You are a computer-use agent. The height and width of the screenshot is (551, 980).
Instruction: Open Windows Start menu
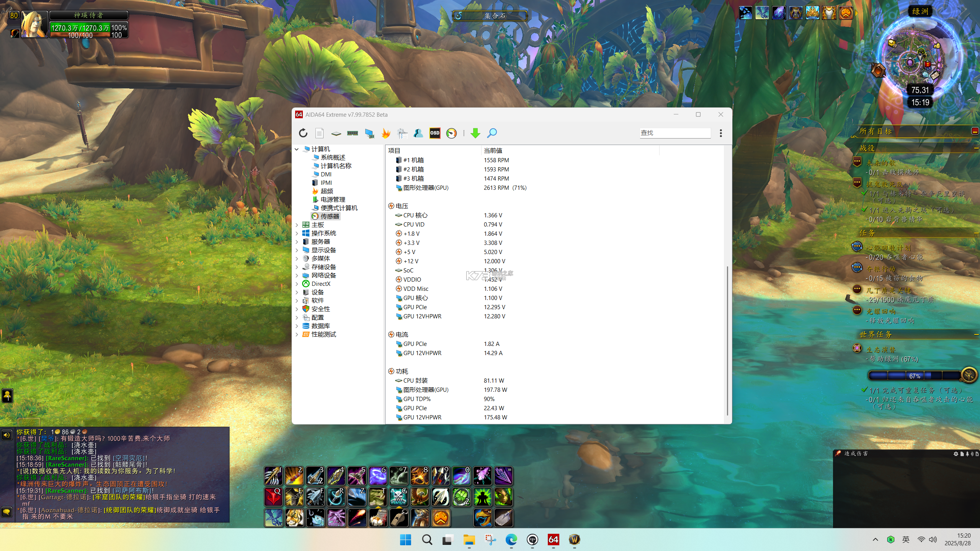pos(405,540)
